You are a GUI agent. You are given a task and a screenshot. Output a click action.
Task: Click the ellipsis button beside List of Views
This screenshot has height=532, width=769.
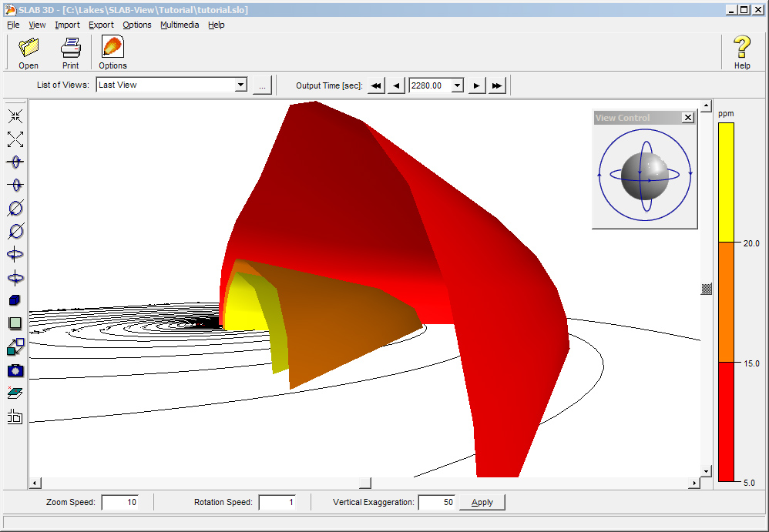(263, 85)
